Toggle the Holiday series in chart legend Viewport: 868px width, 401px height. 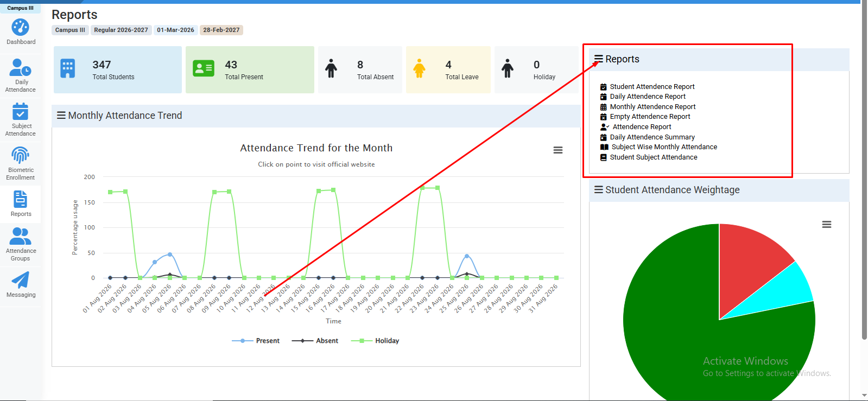tap(375, 341)
